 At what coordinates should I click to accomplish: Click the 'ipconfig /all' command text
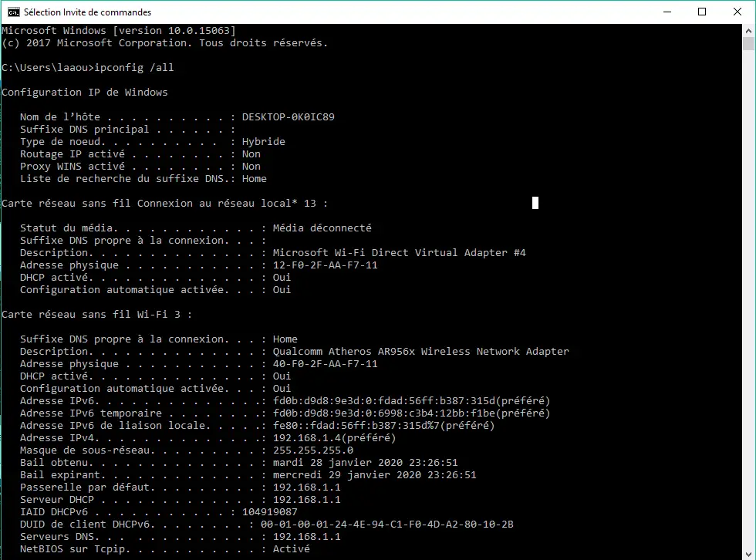click(x=133, y=67)
